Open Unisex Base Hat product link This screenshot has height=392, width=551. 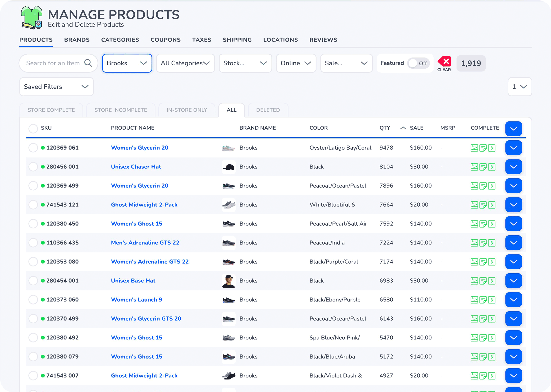(133, 281)
